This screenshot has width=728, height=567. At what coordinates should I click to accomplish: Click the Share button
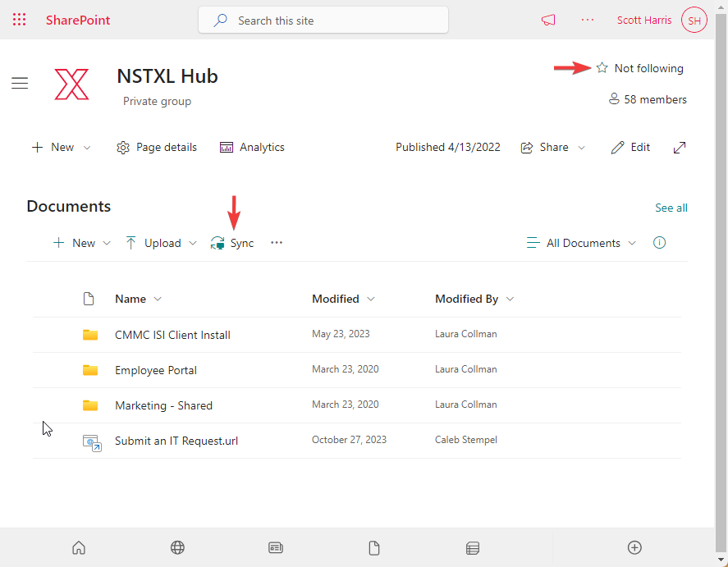545,147
